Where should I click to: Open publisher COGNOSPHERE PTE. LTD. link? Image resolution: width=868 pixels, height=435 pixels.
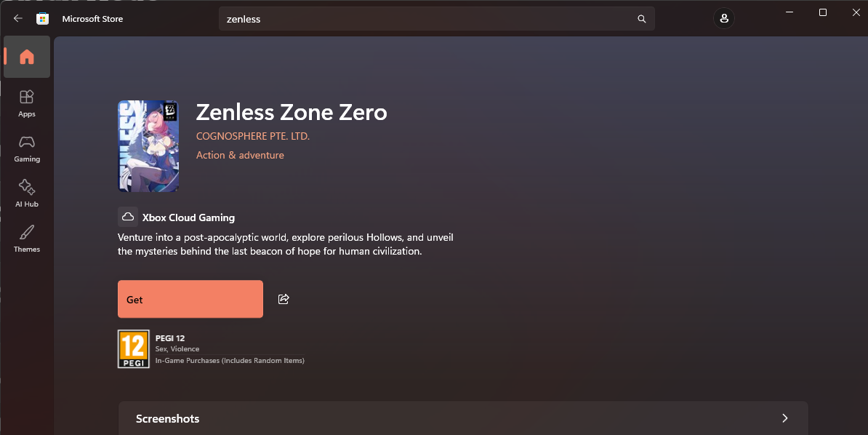[x=253, y=136]
